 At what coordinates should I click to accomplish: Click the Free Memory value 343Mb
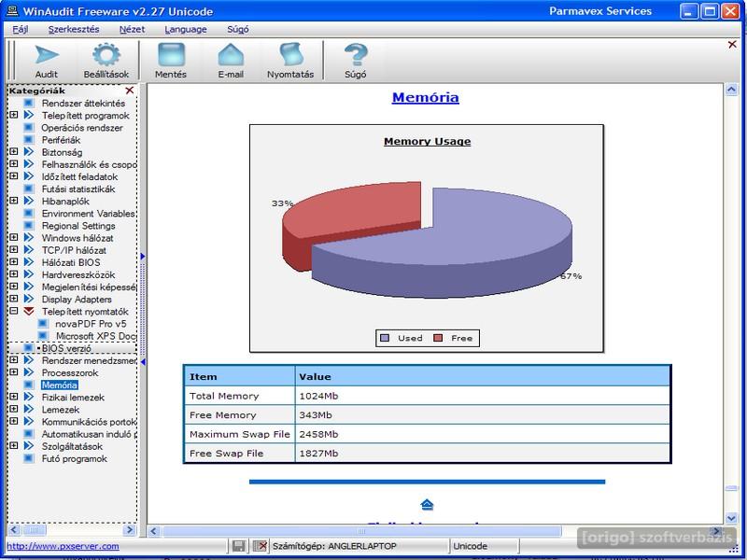(316, 415)
